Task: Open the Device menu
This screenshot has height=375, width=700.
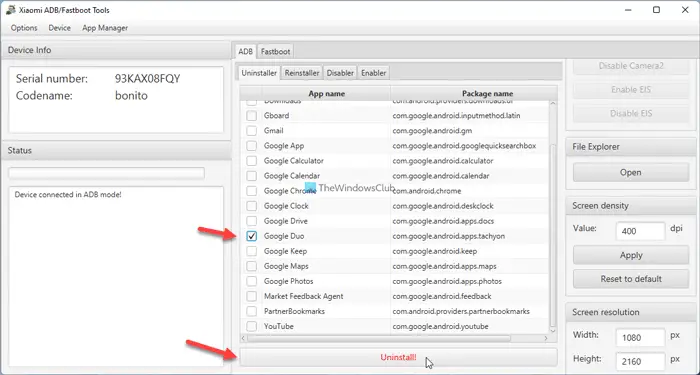Action: tap(59, 28)
